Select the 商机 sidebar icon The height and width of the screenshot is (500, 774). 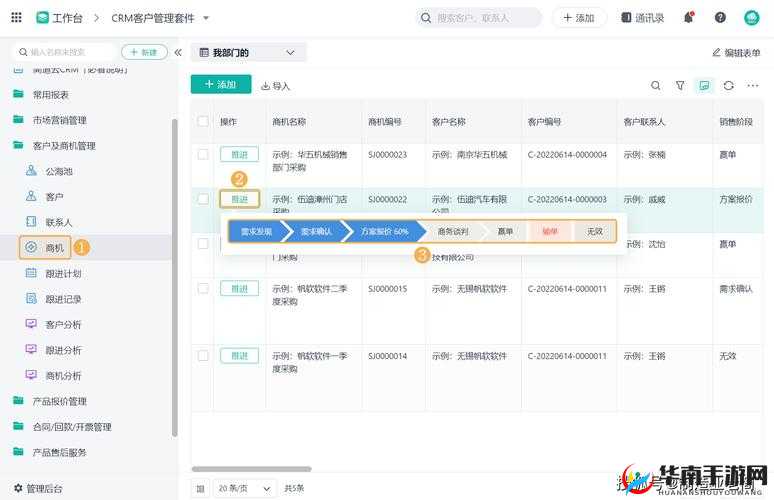(x=31, y=247)
